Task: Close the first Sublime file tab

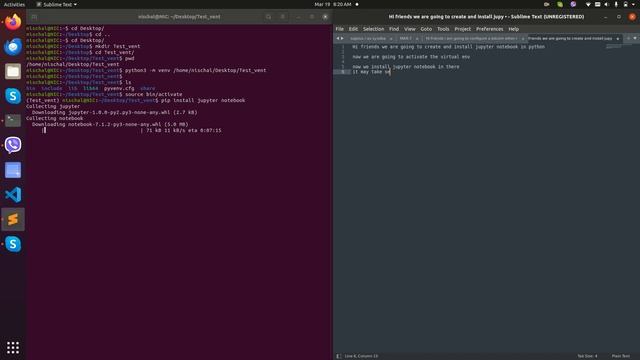Action: [391, 39]
